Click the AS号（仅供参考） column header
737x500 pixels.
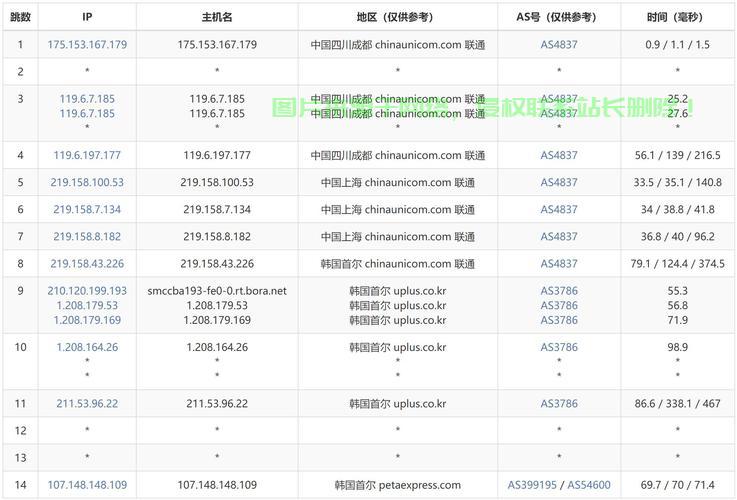coord(559,17)
